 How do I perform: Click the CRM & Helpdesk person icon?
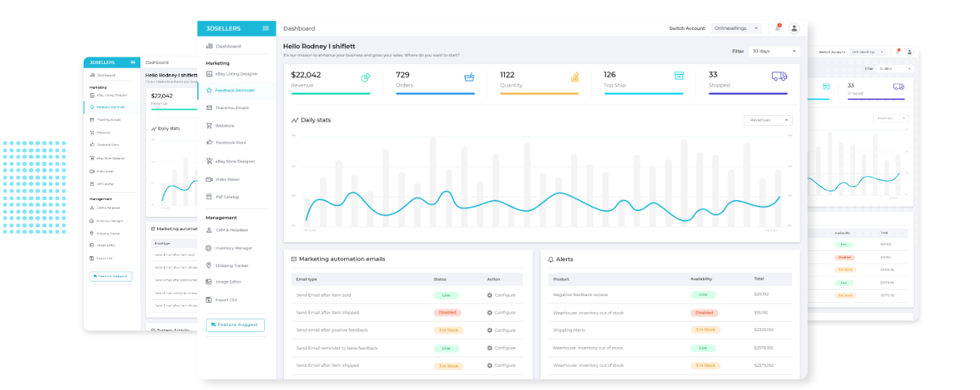pos(210,230)
